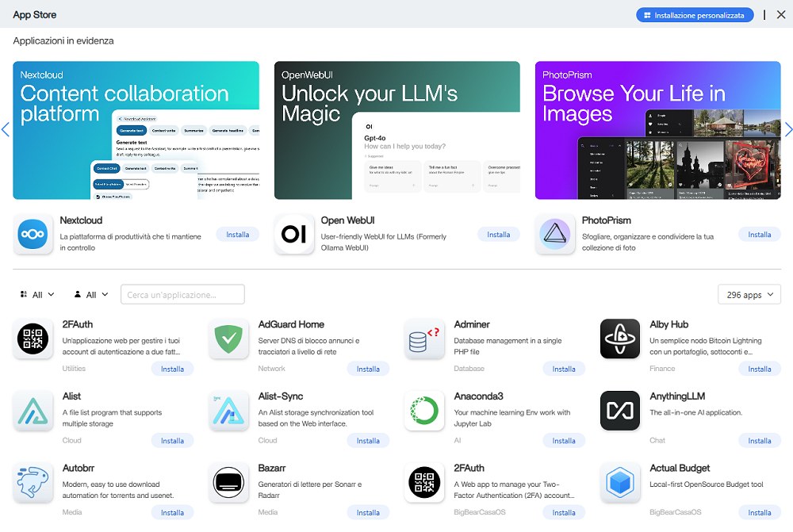The width and height of the screenshot is (793, 532).
Task: Install 2FAuth from Utilities
Action: pyautogui.click(x=172, y=369)
